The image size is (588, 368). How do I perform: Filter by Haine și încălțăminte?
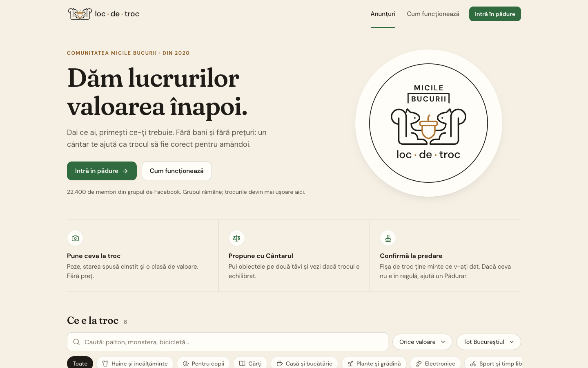[x=135, y=363]
